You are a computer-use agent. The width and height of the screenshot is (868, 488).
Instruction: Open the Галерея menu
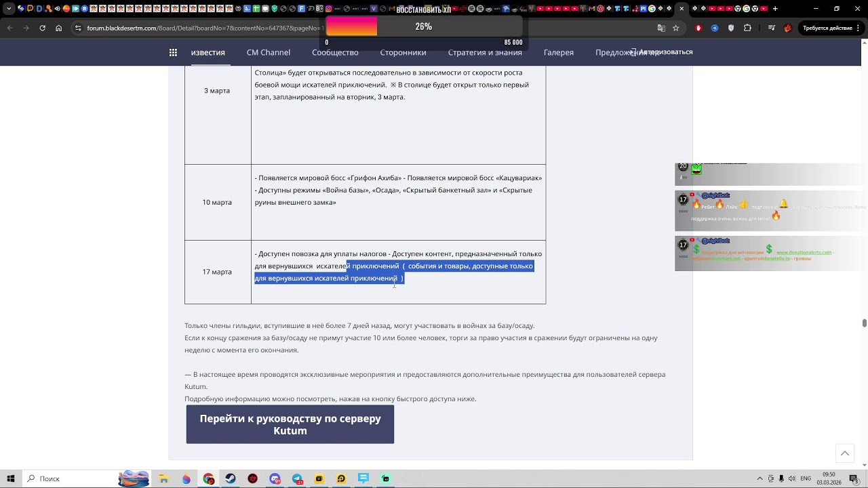click(x=559, y=52)
